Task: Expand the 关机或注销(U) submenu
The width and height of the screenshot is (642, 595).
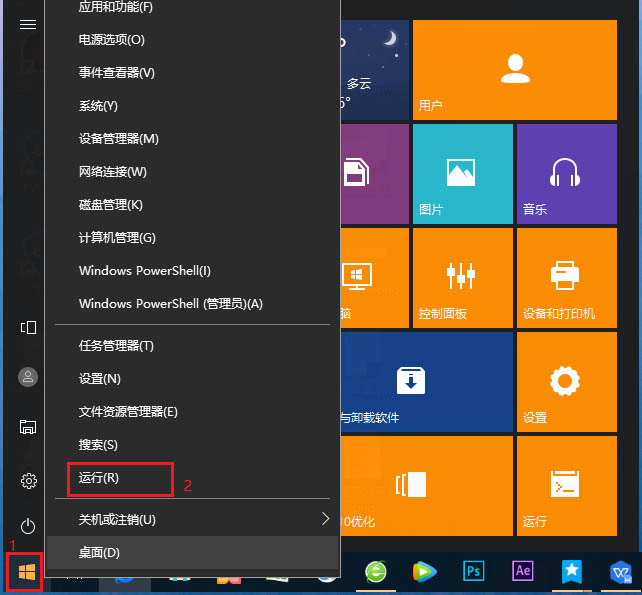Action: [200, 519]
